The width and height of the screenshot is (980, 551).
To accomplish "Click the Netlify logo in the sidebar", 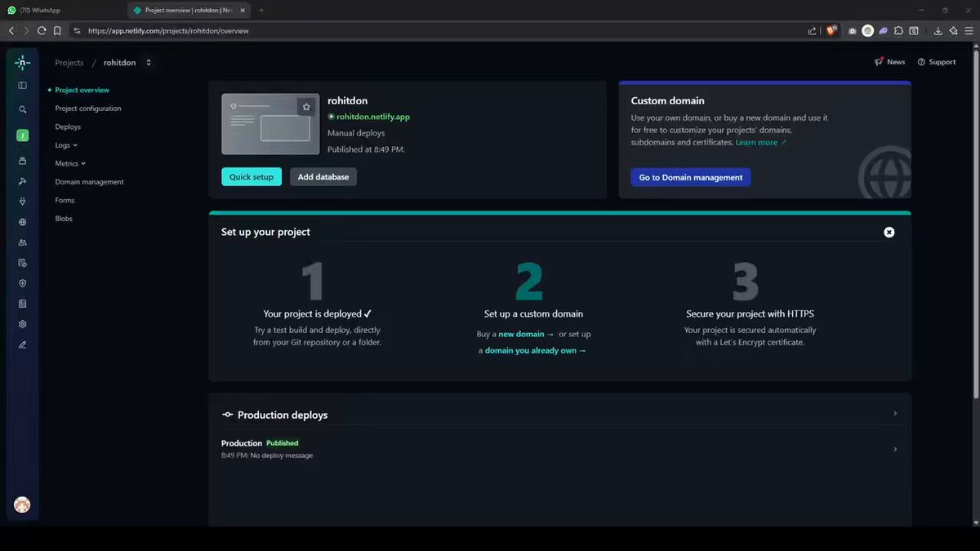I will click(23, 62).
